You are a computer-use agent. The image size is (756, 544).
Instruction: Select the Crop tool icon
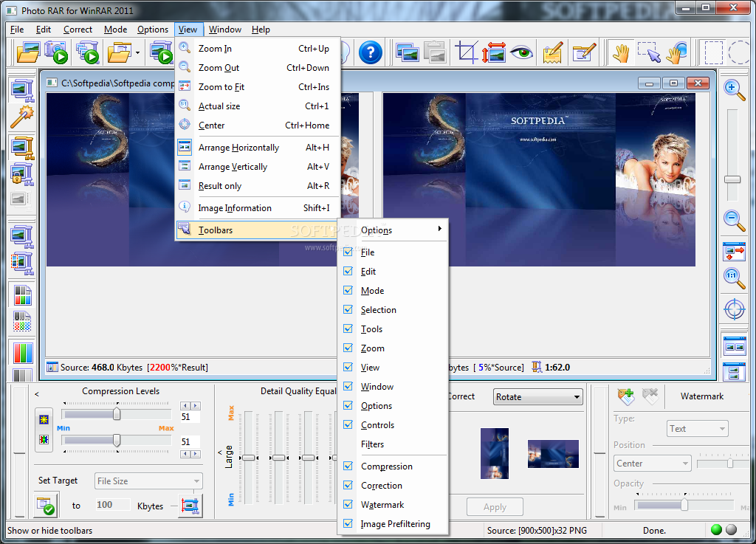[x=467, y=52]
